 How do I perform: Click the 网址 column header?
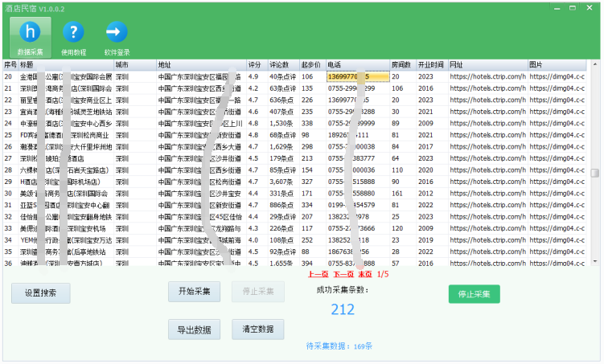487,64
